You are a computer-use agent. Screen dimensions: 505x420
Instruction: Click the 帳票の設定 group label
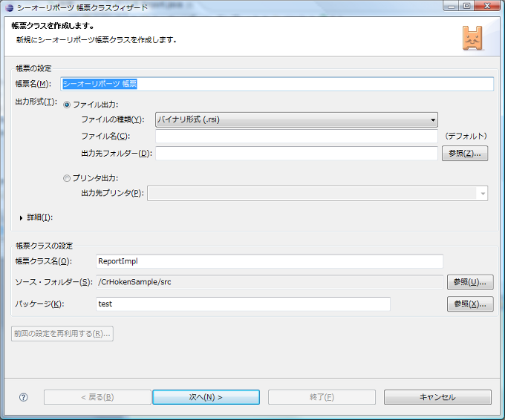(33, 68)
